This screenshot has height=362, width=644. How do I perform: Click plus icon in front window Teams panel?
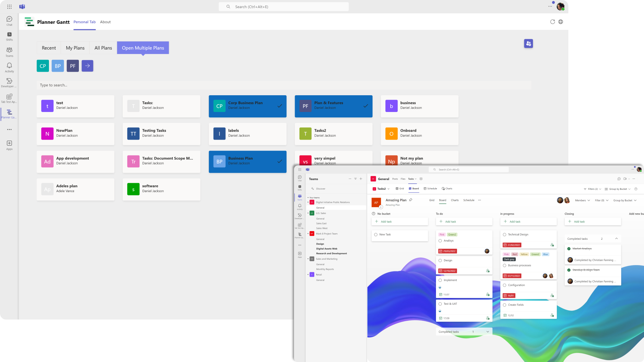[361, 179]
